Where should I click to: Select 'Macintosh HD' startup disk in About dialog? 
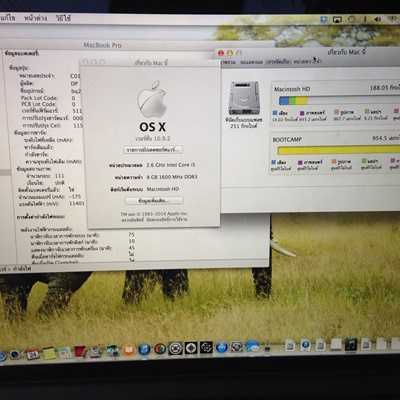(x=163, y=189)
